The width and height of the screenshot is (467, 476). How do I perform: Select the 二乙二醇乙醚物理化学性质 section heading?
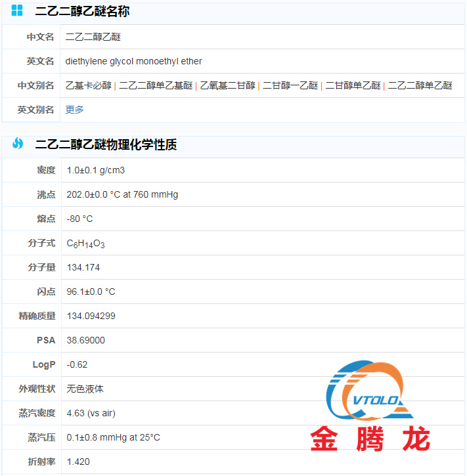point(106,144)
